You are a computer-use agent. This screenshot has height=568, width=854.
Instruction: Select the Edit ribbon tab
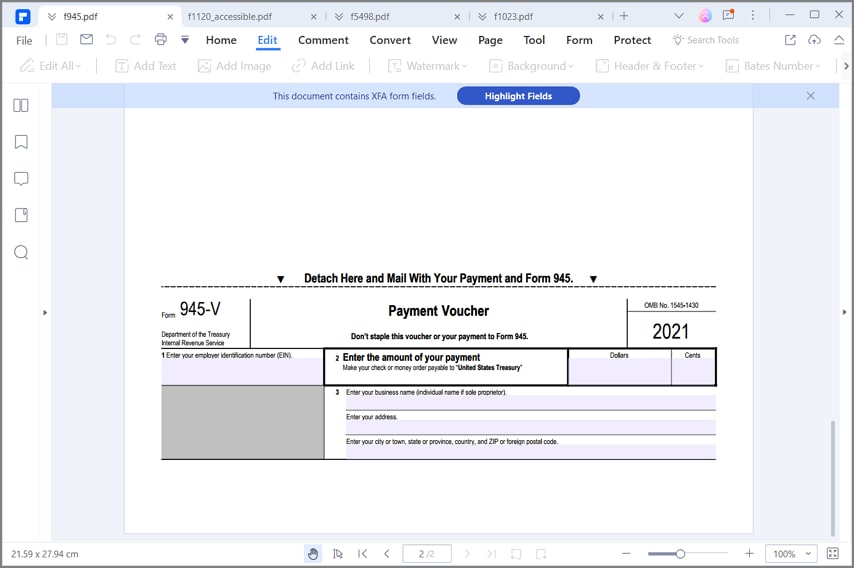(267, 40)
